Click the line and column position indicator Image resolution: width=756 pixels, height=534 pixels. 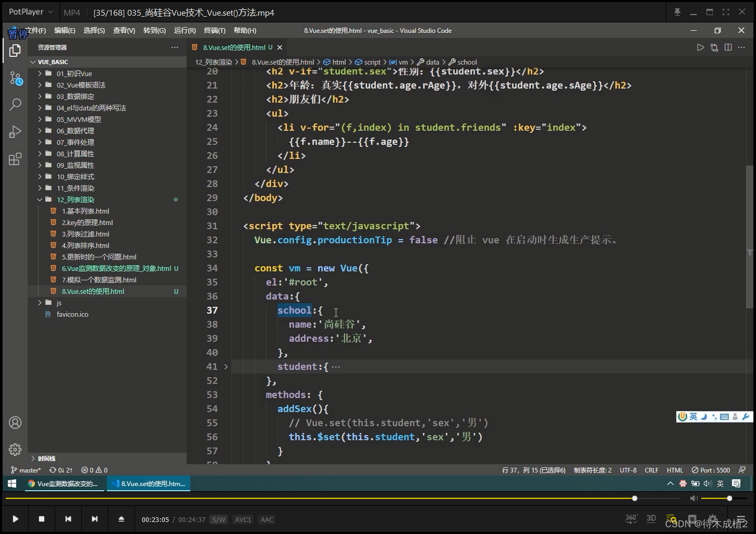(534, 470)
